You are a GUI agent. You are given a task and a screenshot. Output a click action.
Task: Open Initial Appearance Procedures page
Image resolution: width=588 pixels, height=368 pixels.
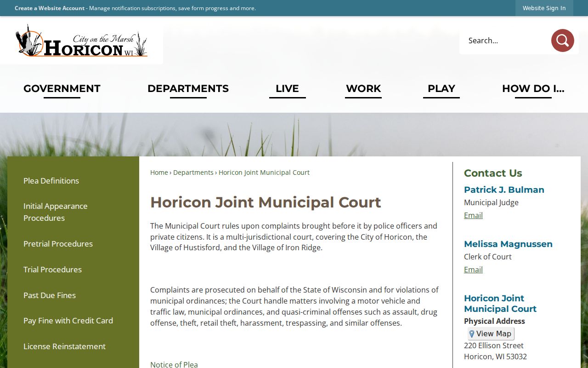55,212
